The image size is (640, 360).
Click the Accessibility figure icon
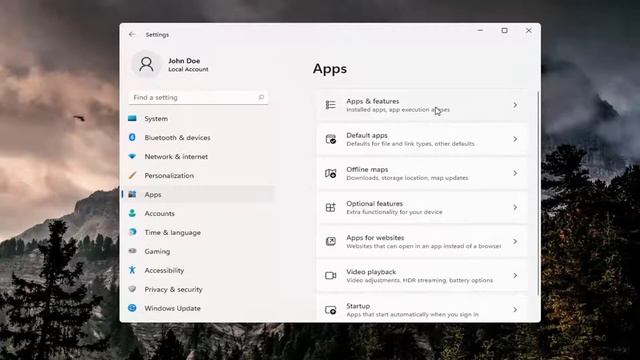[132, 270]
